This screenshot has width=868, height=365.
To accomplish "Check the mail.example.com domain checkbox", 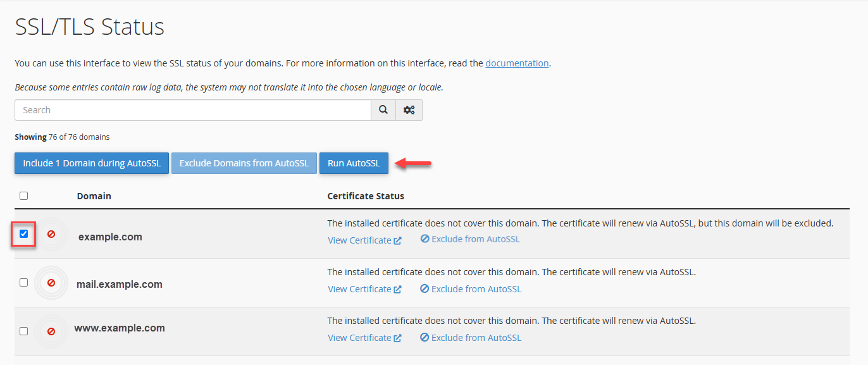I will [23, 283].
